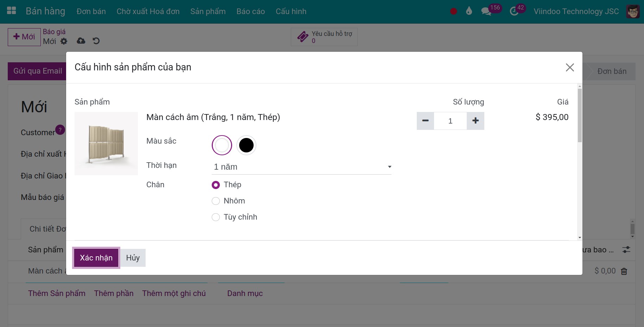The width and height of the screenshot is (644, 327).
Task: Click the Viindoo Technology JSC company switcher
Action: click(576, 11)
